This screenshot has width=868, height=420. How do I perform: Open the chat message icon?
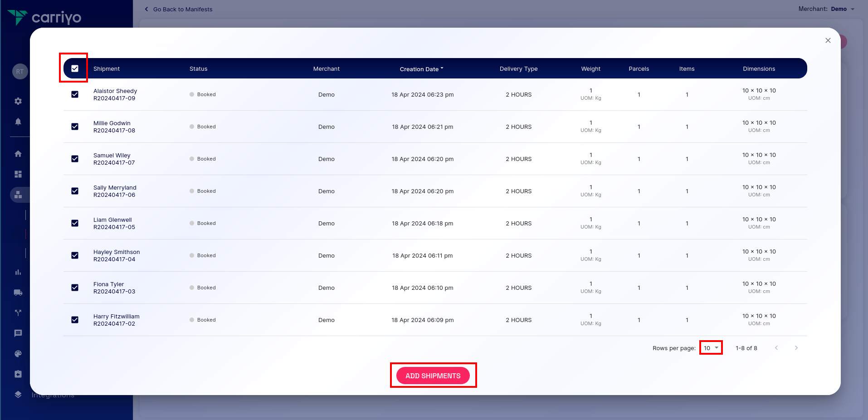click(18, 333)
